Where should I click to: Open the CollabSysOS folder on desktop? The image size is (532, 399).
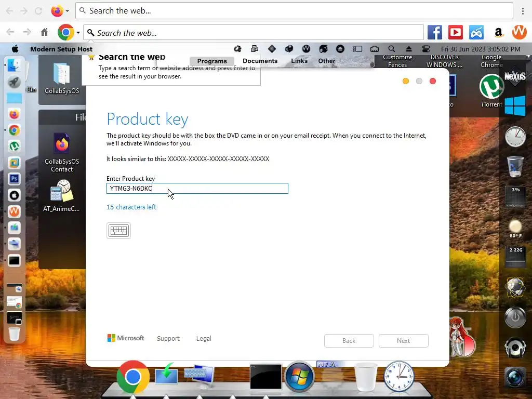pos(62,78)
